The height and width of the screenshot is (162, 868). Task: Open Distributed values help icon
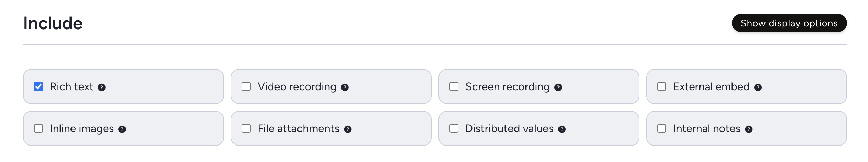562,129
